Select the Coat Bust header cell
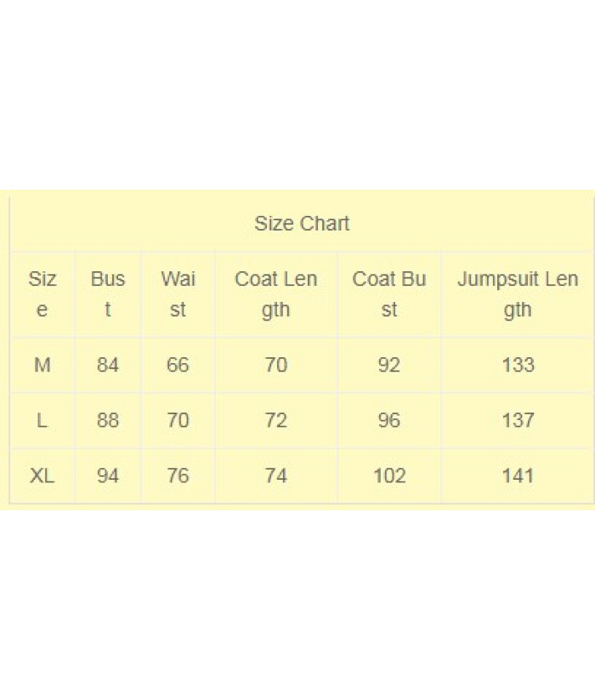The image size is (595, 700). point(389,294)
